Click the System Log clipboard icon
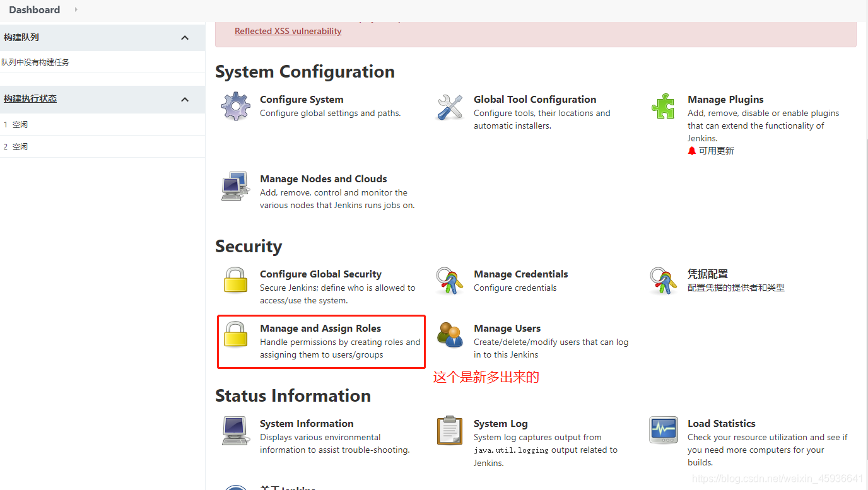868x490 pixels. 450,430
